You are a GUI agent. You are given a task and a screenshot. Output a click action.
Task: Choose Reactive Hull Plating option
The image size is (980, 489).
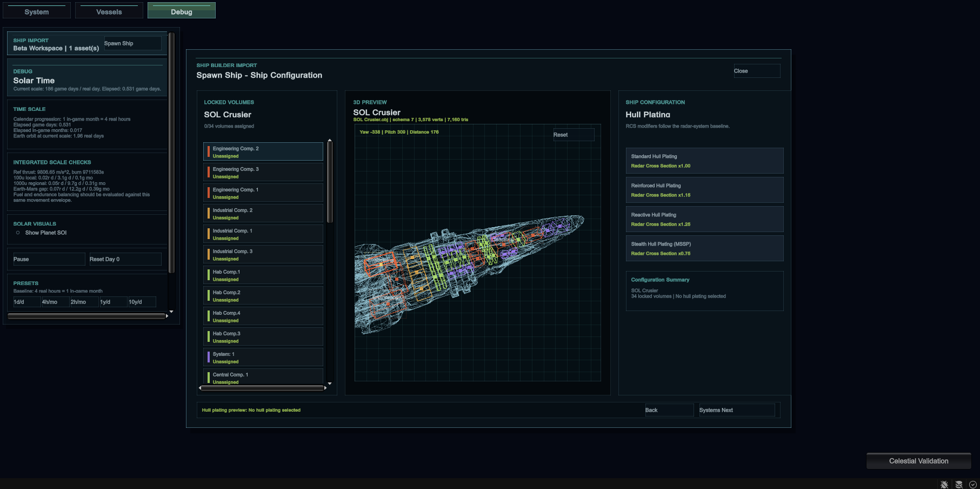click(704, 219)
